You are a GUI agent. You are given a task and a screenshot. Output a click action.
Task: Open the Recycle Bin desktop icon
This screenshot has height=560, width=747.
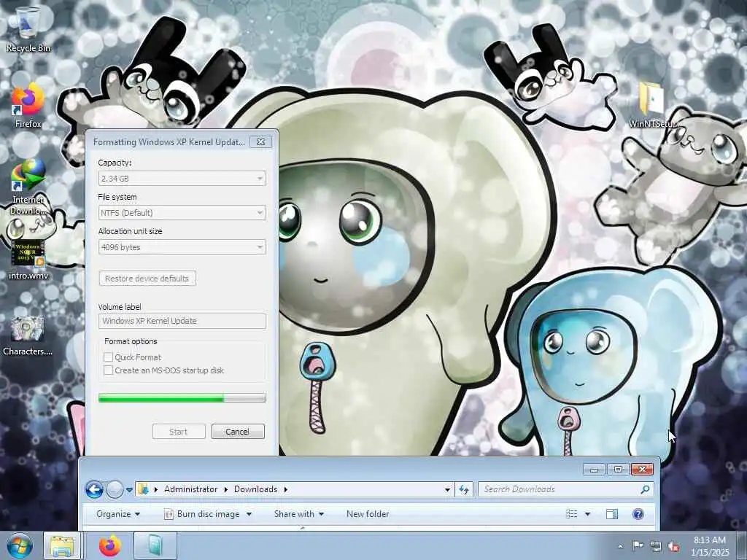point(28,28)
